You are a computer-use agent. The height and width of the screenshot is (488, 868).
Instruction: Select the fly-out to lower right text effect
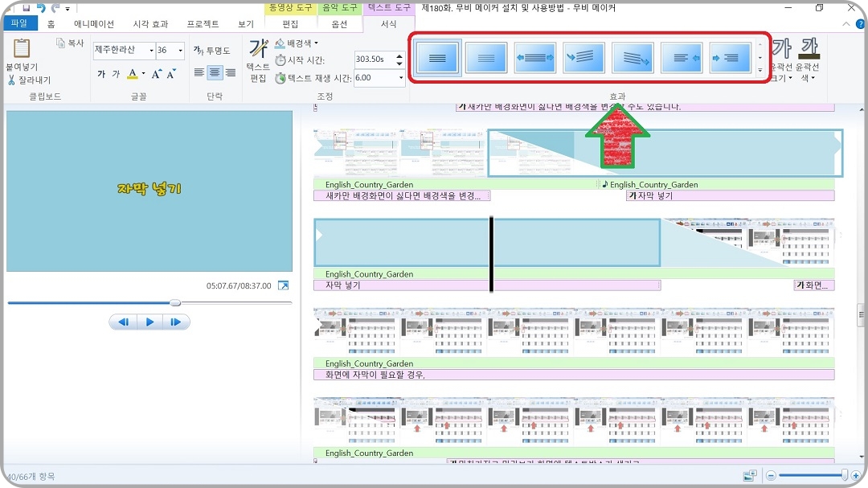pos(633,57)
